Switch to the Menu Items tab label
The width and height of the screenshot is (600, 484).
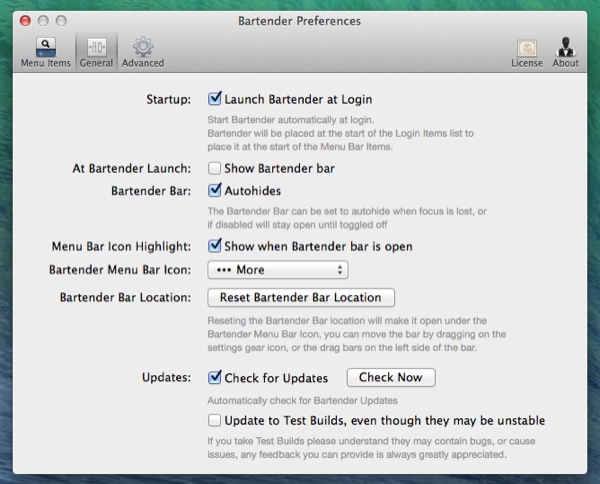(x=46, y=63)
